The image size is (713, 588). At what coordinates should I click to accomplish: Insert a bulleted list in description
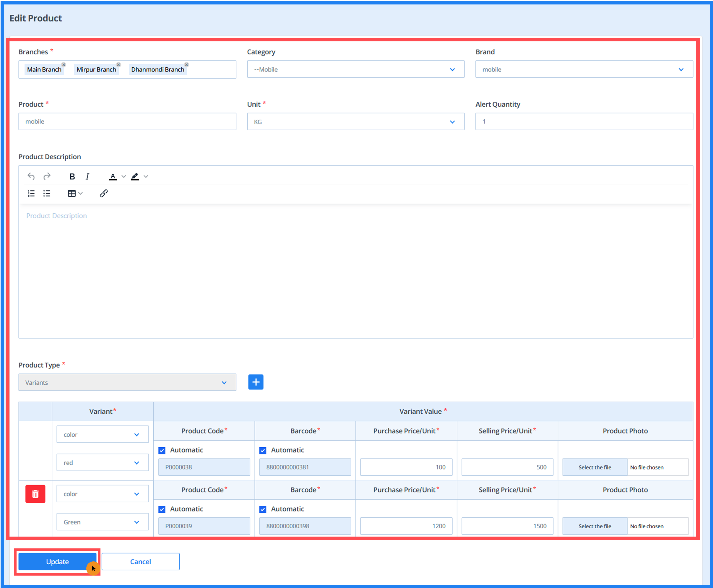[47, 194]
